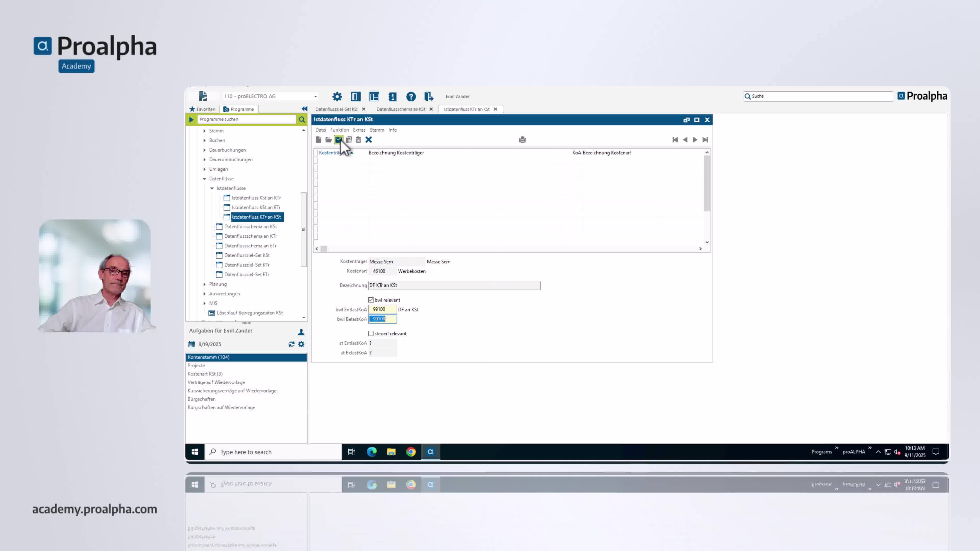Click the delete trash icon

[x=358, y=140]
